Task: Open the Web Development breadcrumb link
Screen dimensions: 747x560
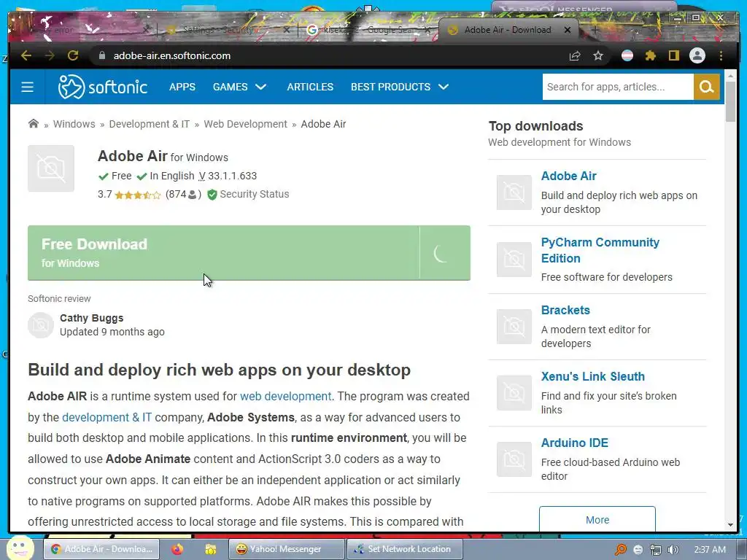Action: tap(245, 124)
